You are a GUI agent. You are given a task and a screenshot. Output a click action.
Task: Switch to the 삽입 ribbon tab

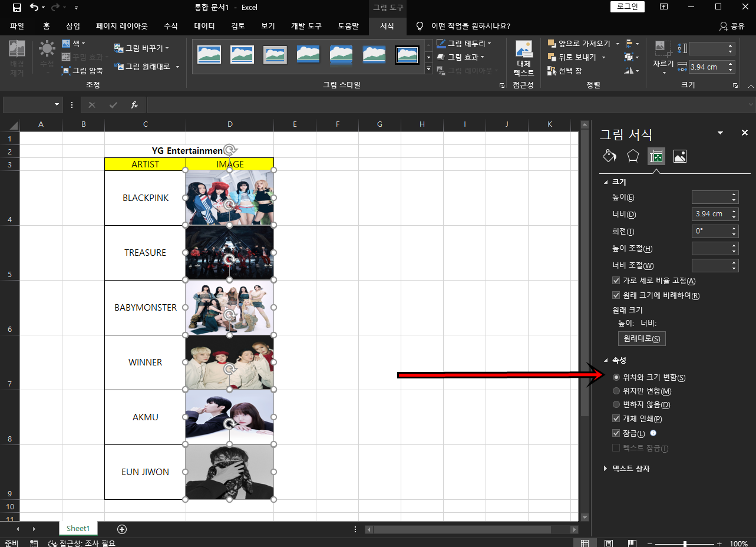tap(73, 27)
